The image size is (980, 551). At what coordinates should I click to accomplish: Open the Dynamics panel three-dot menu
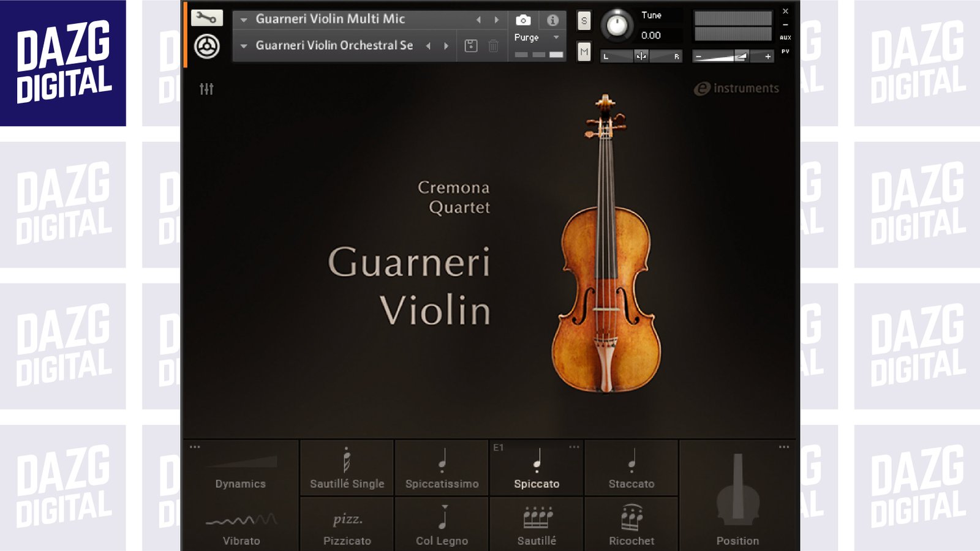(x=195, y=447)
